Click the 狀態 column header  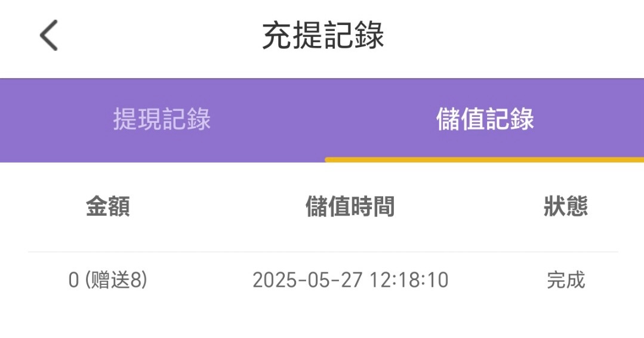coord(565,207)
